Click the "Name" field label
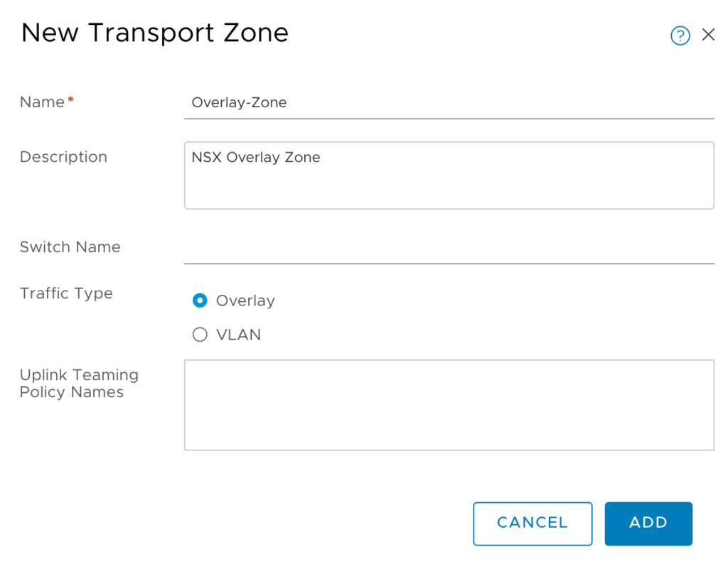Screen dimensions: 728x569 (42, 102)
